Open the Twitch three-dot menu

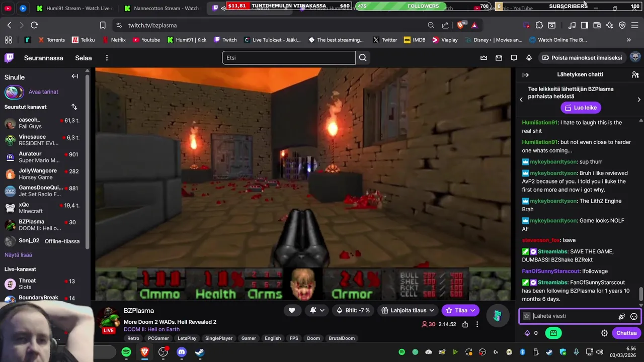pos(107,58)
